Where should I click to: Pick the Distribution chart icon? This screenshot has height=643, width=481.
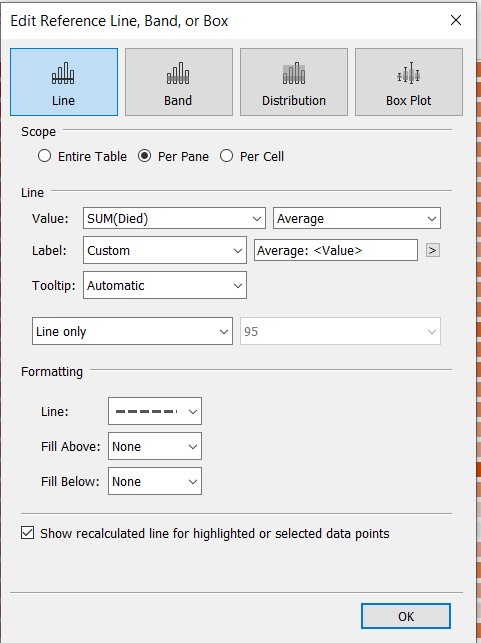coord(294,74)
